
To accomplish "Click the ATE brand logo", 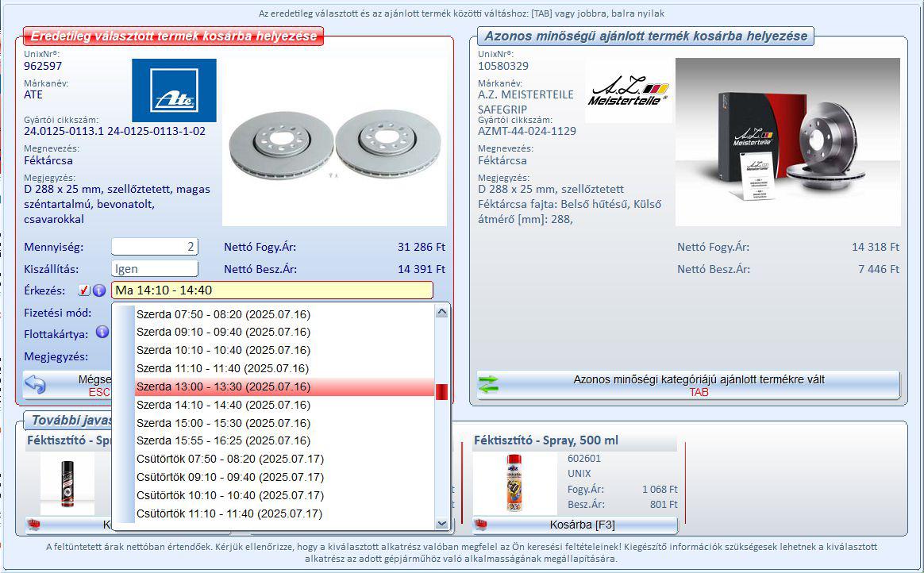I will [x=174, y=90].
